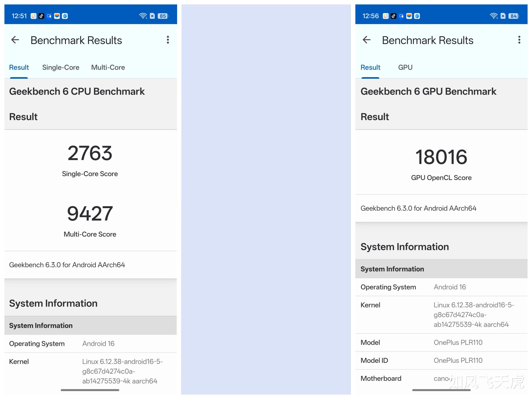
Task: Open three-dot overflow menu on CPU screen
Action: pyautogui.click(x=168, y=40)
